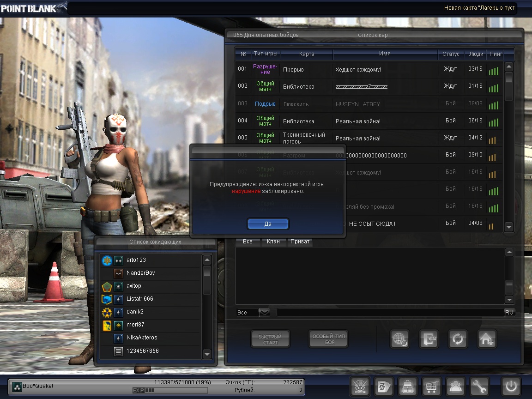532x399 pixels.
Task: Click the enter room door icon
Action: pos(429,339)
